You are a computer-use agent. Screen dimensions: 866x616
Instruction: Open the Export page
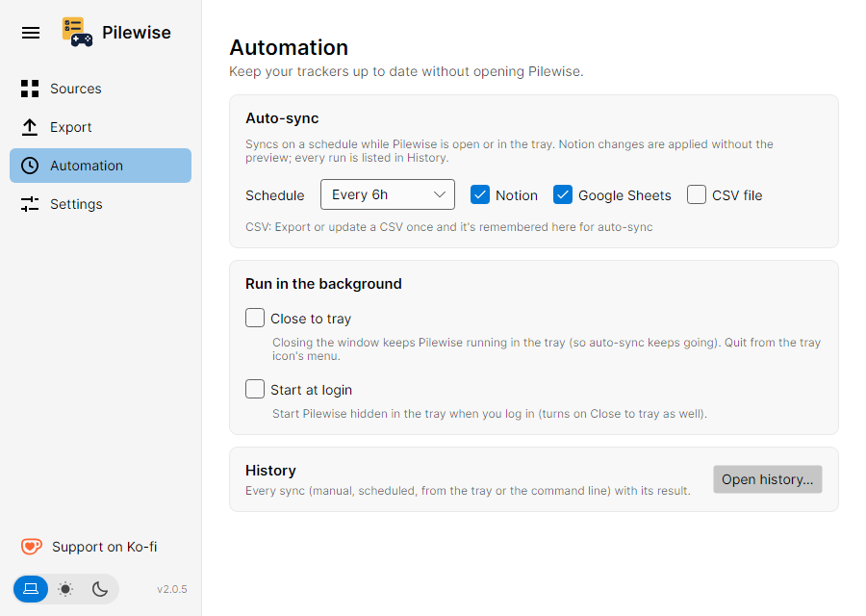100,127
